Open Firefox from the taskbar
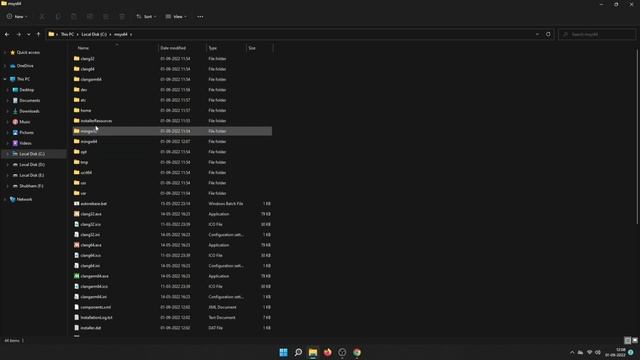The image size is (640, 360). click(x=327, y=352)
